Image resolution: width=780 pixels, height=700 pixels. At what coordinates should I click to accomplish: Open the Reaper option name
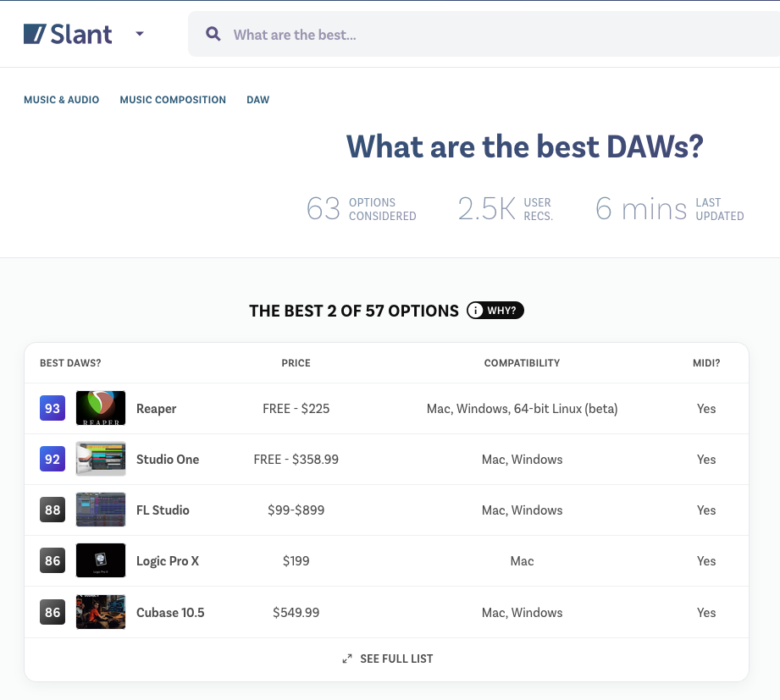click(x=156, y=409)
